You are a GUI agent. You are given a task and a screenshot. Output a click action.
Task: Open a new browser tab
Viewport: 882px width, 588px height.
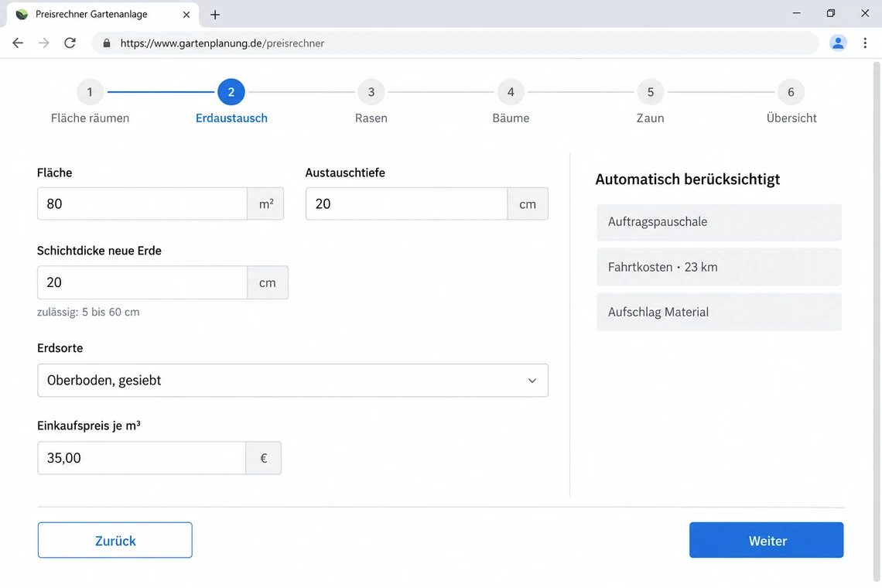(215, 15)
